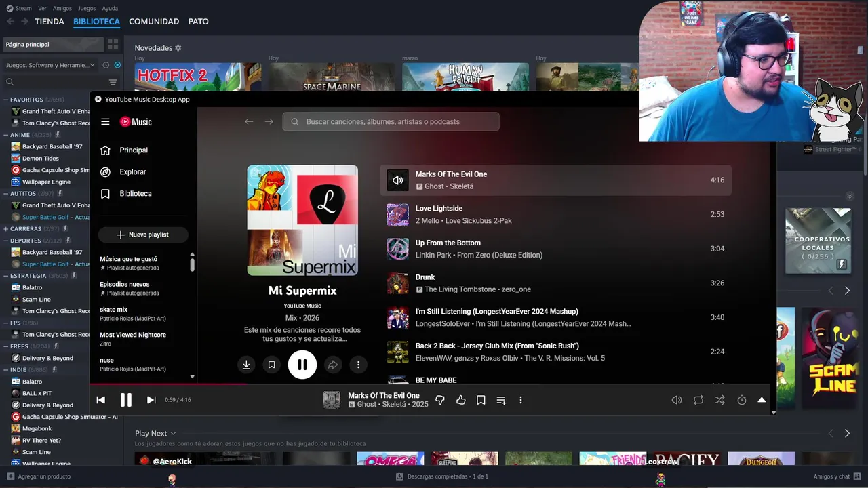Viewport: 868px width, 488px height.
Task: Open the YouTube Music hamburger menu
Action: pos(105,122)
